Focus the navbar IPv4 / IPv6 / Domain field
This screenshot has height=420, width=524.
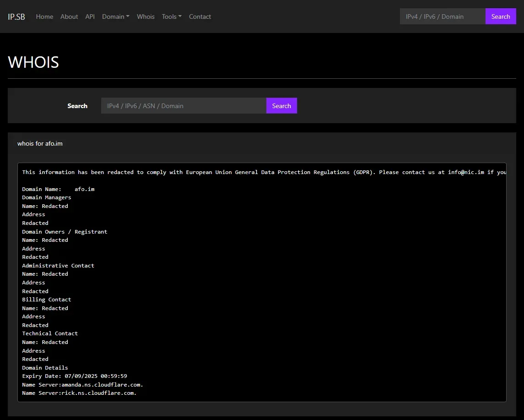tap(442, 16)
